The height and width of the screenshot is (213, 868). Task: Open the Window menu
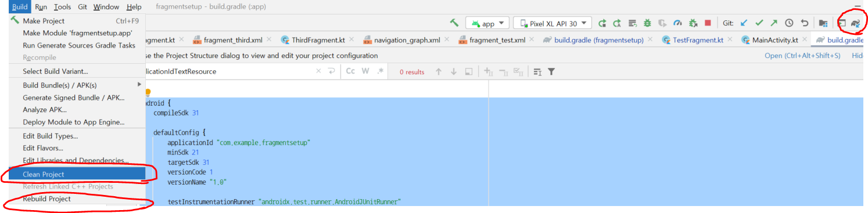[106, 7]
